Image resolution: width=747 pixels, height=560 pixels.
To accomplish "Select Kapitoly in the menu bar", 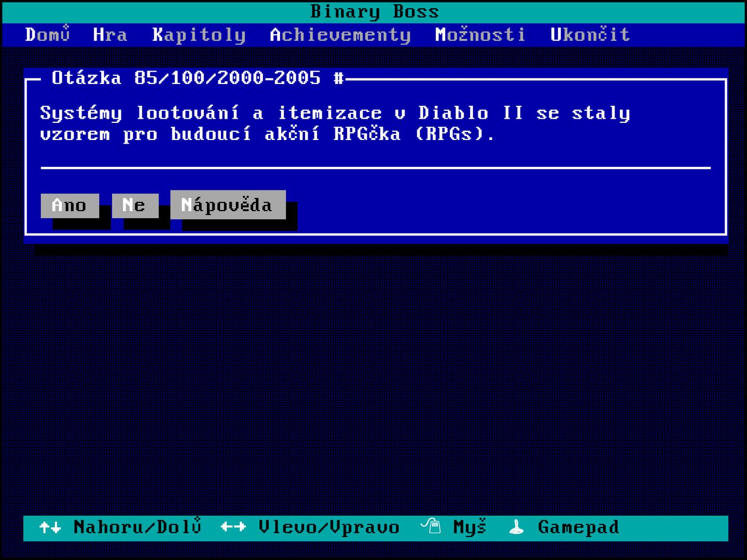I will [199, 35].
